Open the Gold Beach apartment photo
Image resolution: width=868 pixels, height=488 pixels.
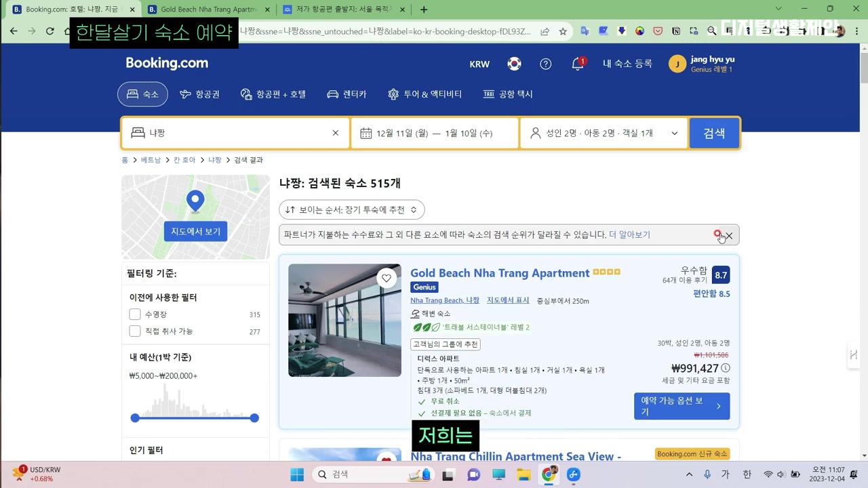344,320
